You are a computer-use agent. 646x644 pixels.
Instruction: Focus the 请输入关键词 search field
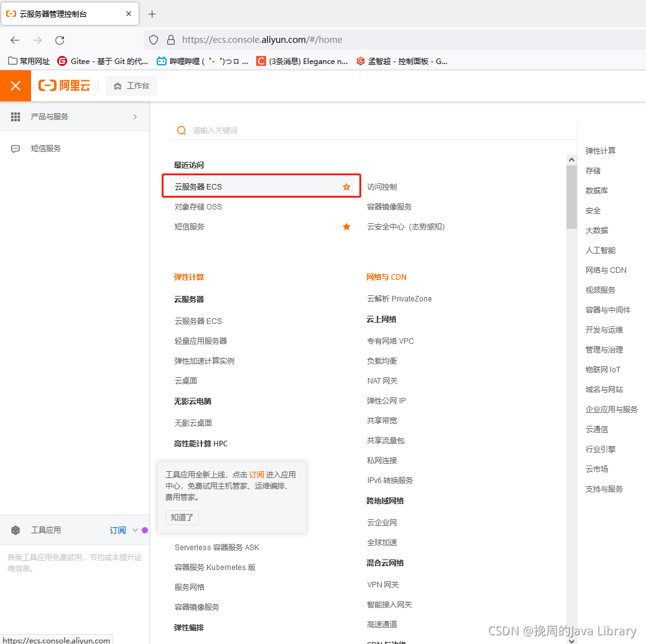pyautogui.click(x=373, y=131)
